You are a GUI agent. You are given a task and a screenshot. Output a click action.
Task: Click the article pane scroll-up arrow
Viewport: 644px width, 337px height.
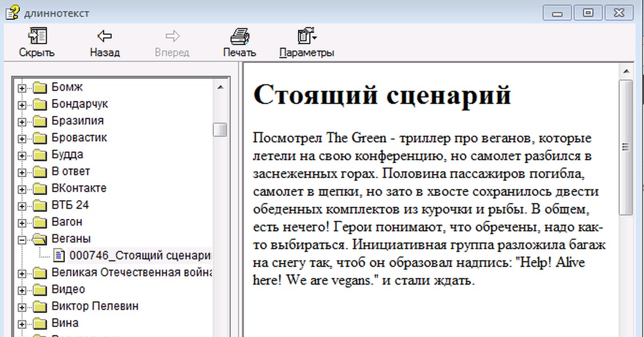tap(626, 71)
